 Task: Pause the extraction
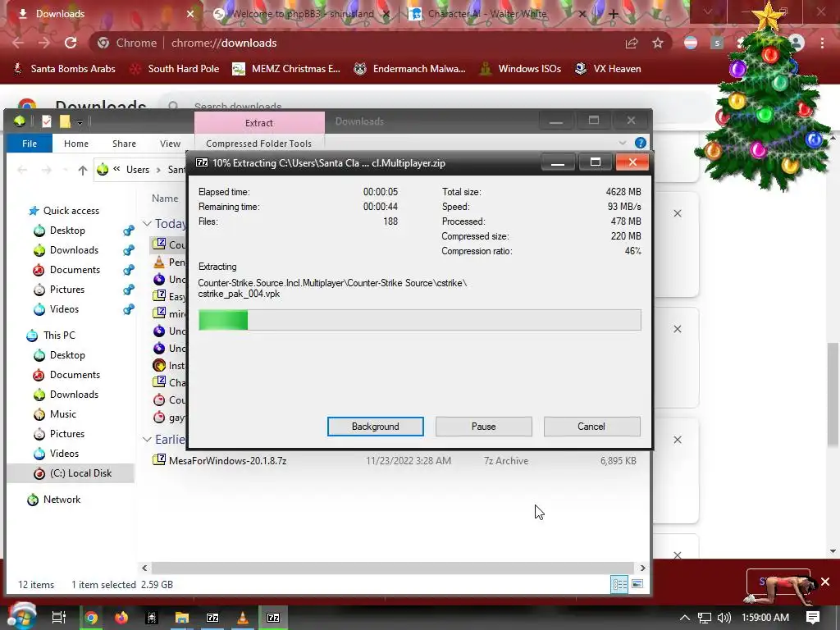483,427
